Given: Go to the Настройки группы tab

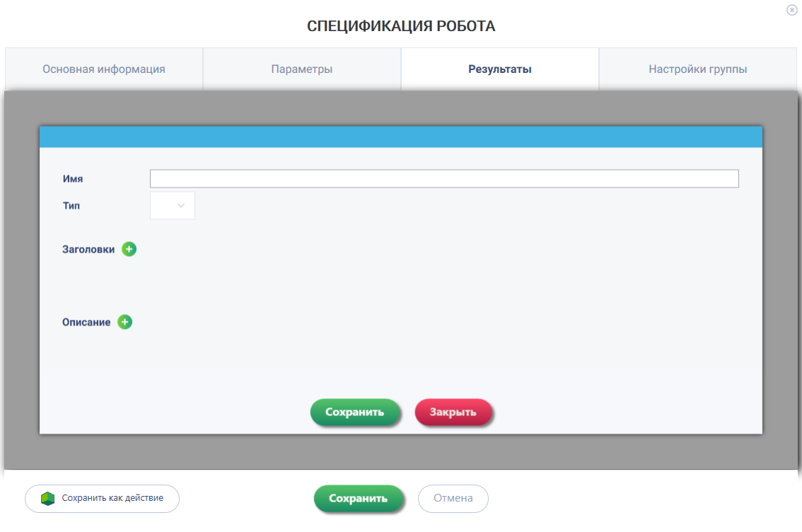Looking at the screenshot, I should coord(697,69).
